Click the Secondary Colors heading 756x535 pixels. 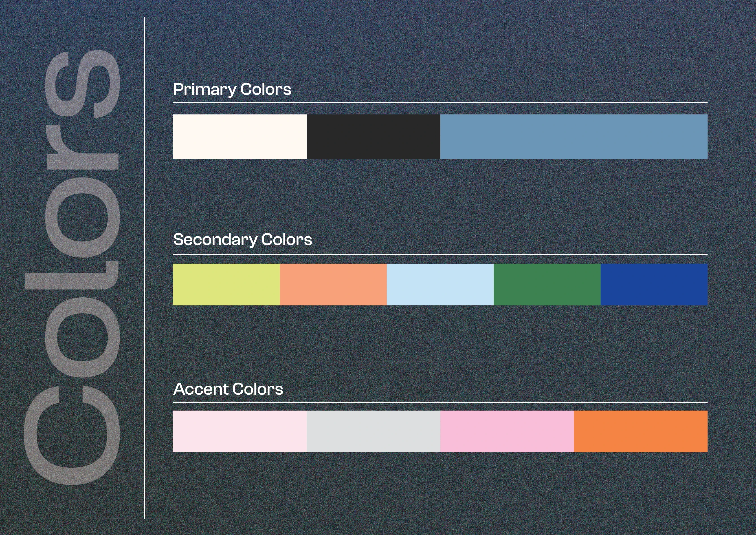coord(242,239)
